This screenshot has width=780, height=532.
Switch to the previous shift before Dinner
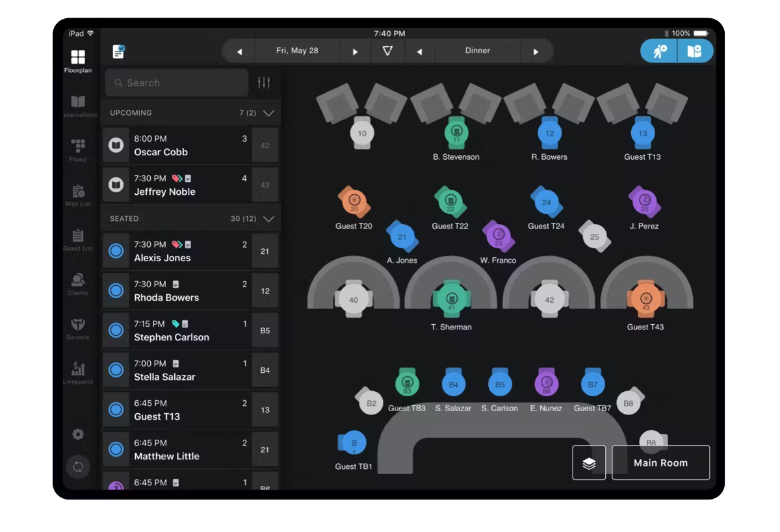pyautogui.click(x=420, y=51)
